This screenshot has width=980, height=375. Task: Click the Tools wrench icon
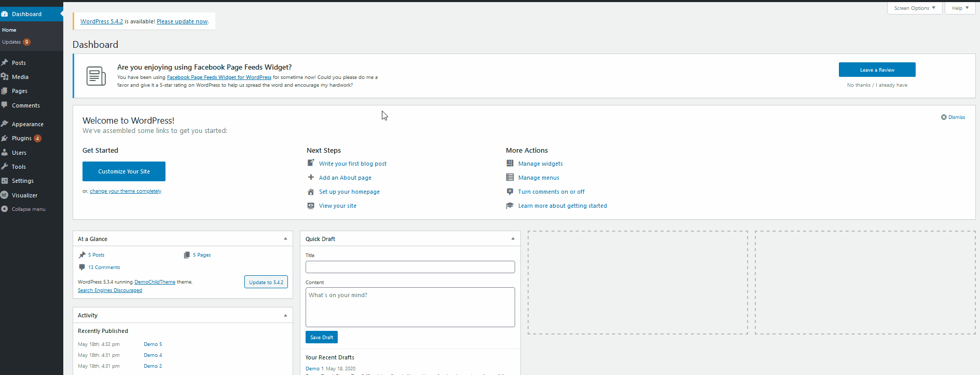click(4, 166)
